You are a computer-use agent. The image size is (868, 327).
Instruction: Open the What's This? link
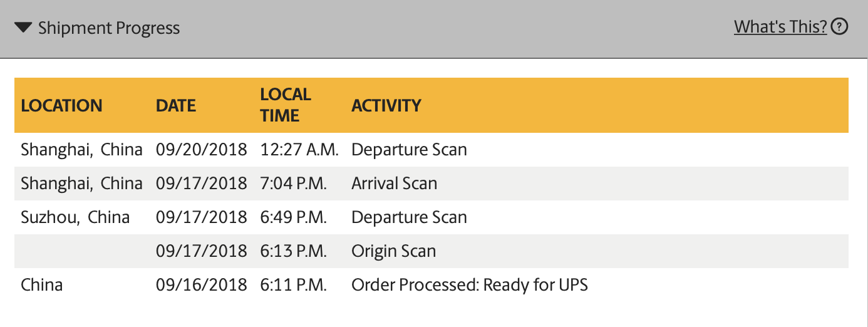tap(780, 27)
